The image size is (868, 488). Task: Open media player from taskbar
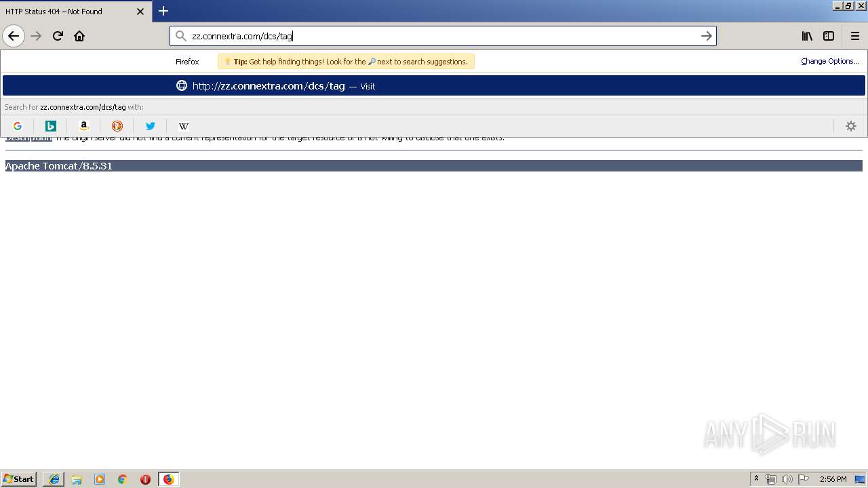click(x=100, y=479)
